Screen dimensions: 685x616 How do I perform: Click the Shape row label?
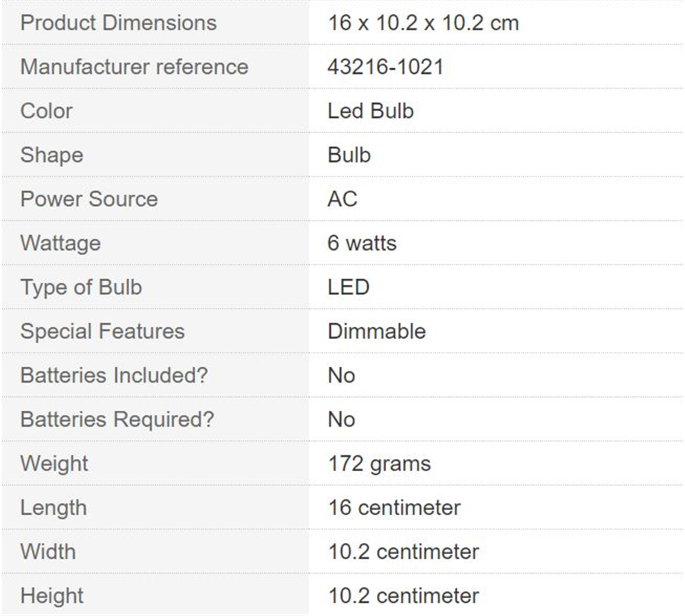52,155
